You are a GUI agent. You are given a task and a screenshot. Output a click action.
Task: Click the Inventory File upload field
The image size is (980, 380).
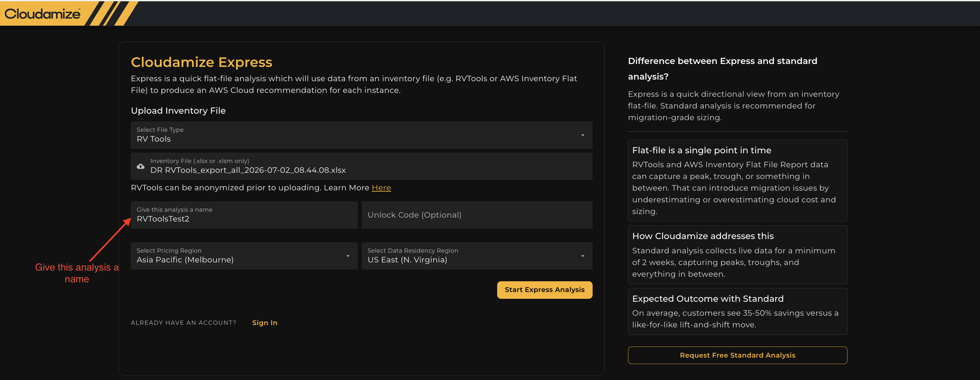(361, 166)
